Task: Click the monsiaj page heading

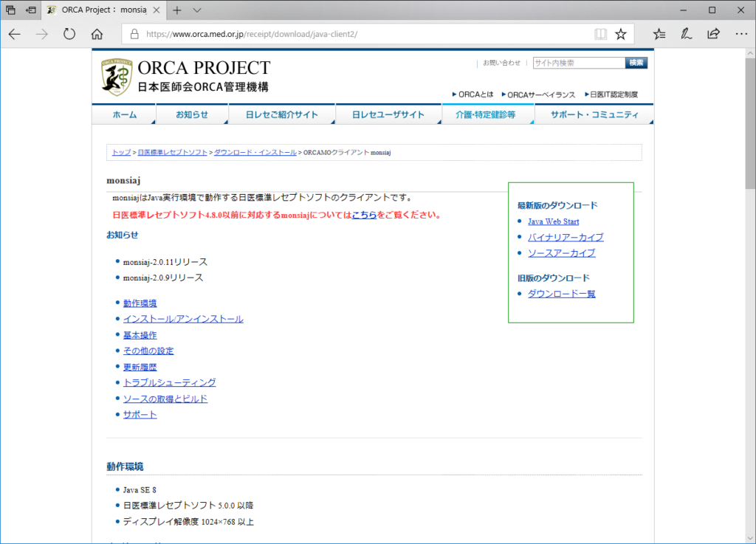Action: coord(123,181)
